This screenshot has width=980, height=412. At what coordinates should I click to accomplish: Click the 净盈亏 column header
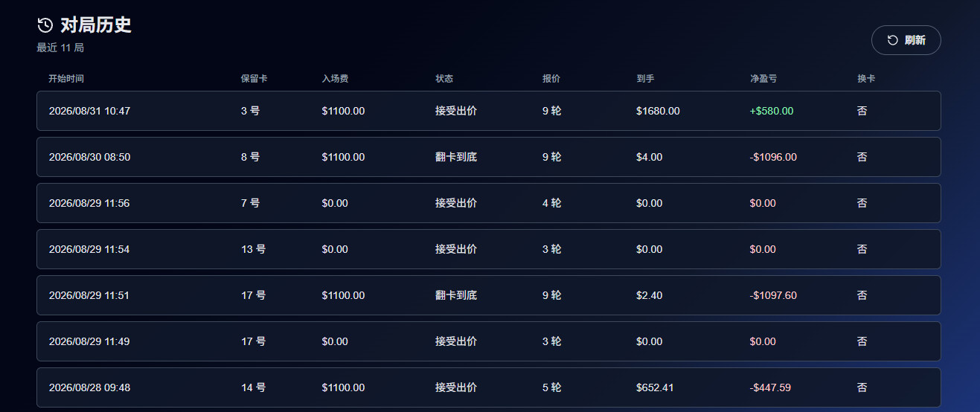763,78
